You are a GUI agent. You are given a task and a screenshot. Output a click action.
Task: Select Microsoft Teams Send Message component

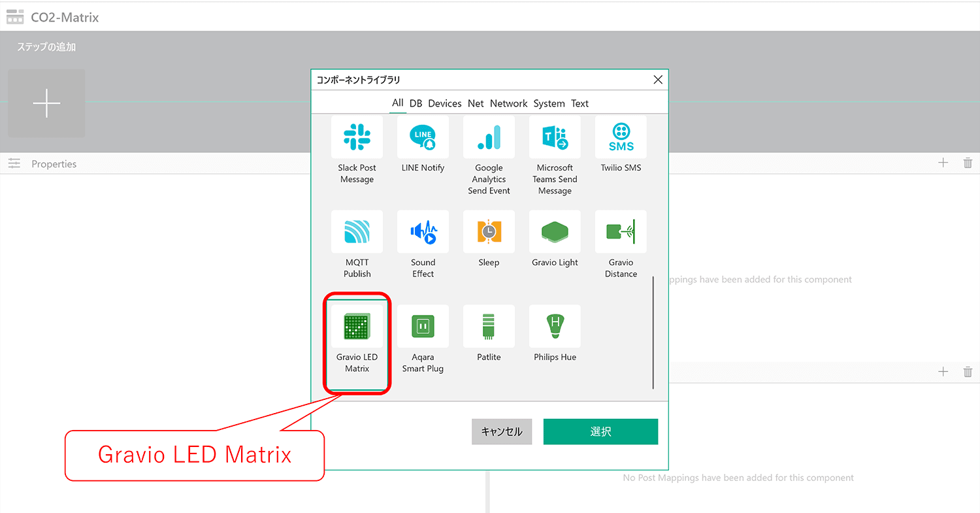pyautogui.click(x=555, y=157)
